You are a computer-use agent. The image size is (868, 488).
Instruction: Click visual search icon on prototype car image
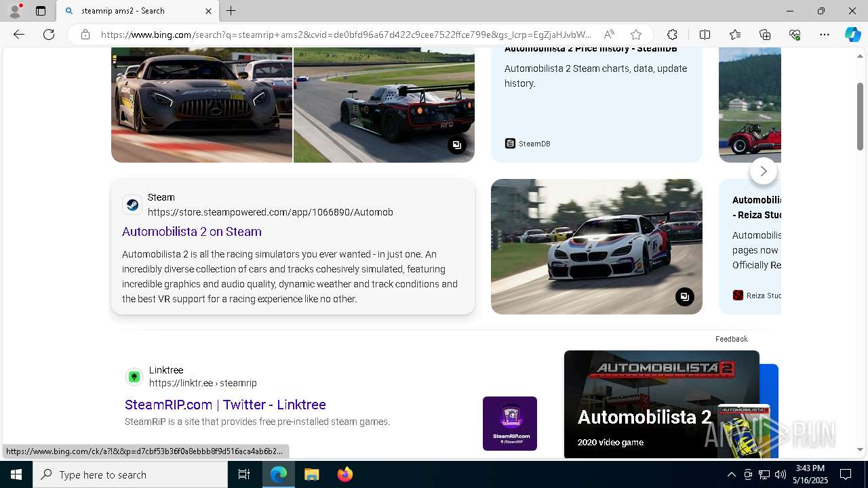pyautogui.click(x=457, y=145)
